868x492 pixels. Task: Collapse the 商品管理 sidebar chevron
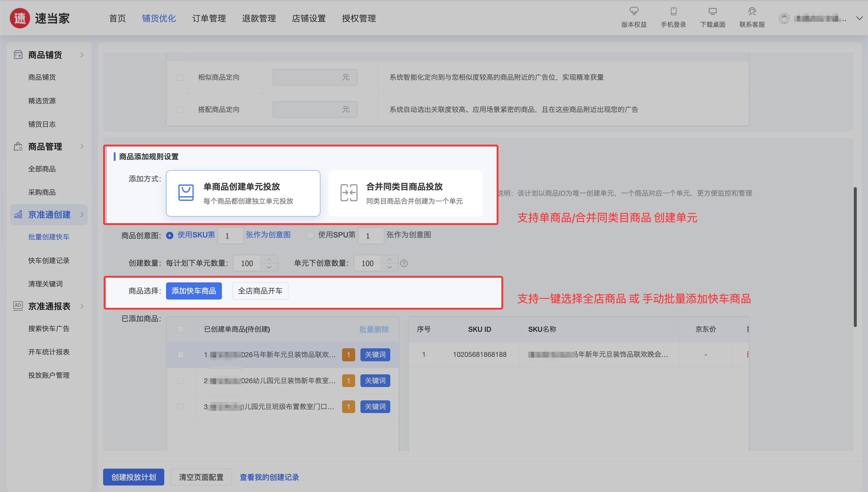[82, 146]
